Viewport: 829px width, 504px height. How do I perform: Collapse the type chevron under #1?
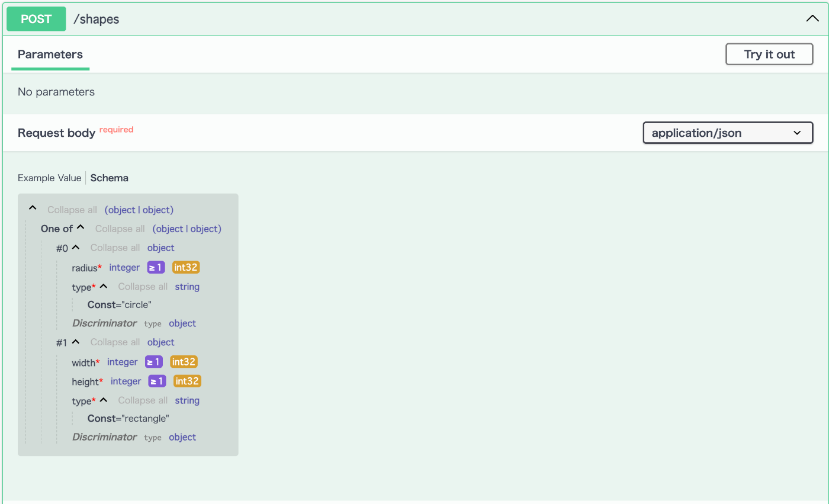click(104, 399)
